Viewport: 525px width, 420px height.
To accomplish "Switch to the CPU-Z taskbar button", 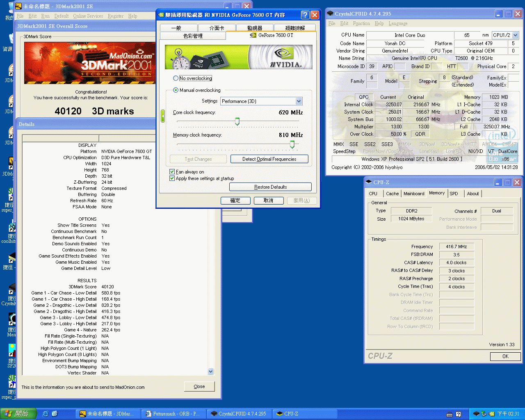I will (x=305, y=414).
